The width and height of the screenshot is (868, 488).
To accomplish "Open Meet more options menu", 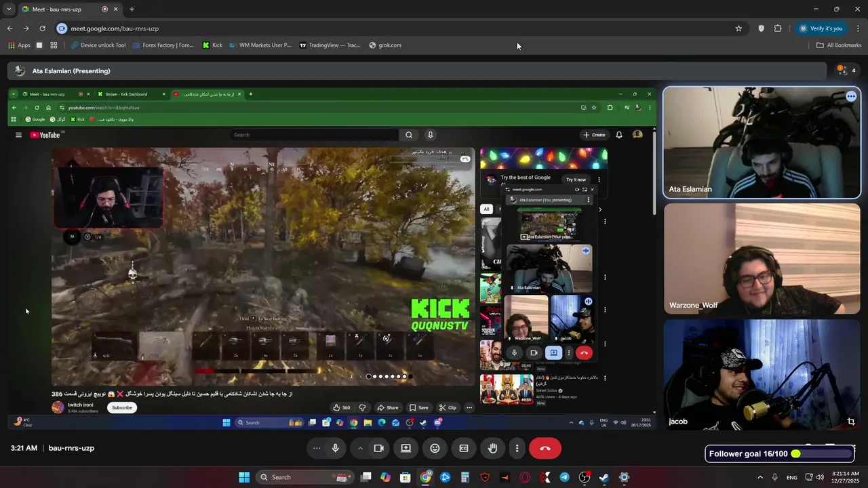I will tap(517, 448).
